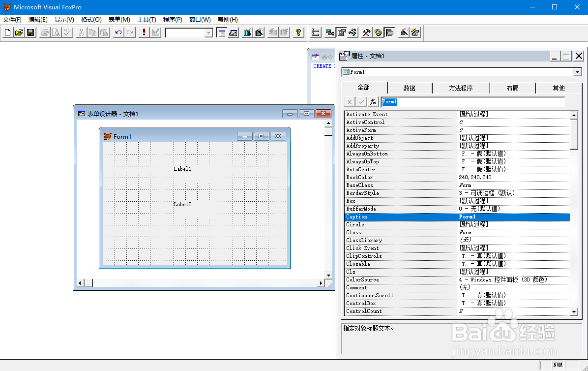Open the Data Environment icon
588x371 pixels.
tap(330, 32)
